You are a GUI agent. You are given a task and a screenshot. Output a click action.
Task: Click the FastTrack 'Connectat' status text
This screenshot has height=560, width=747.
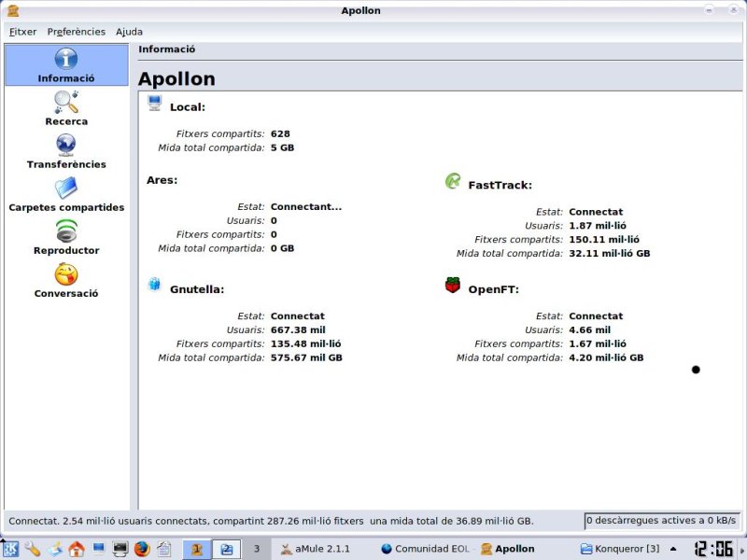click(x=596, y=212)
